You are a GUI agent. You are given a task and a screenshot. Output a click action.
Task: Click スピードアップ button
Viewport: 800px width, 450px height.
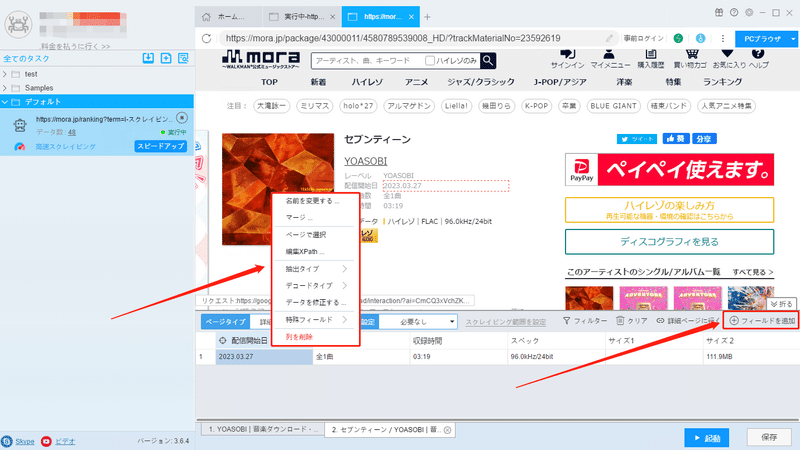pos(161,146)
